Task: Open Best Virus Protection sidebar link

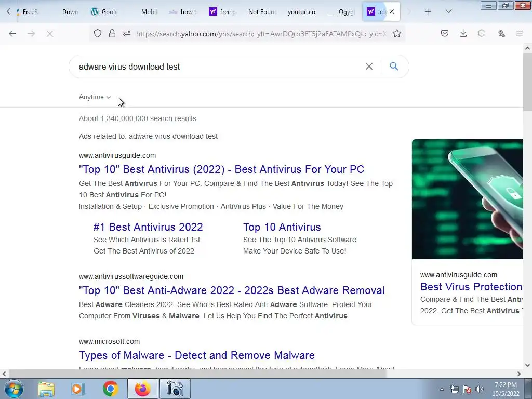Action: [x=471, y=287]
